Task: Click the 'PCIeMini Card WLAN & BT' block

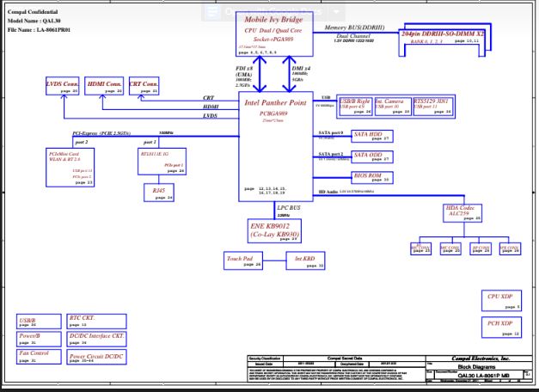Action: pyautogui.click(x=70, y=168)
